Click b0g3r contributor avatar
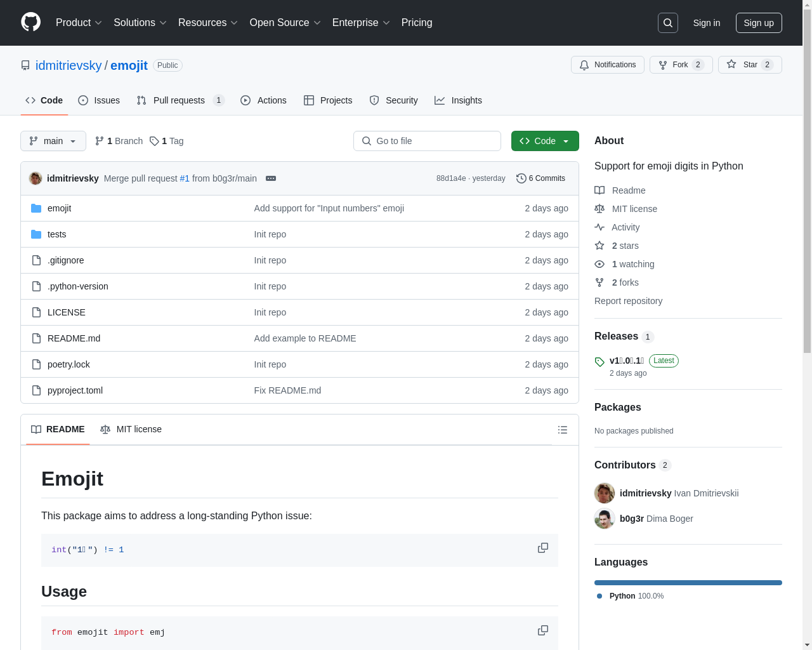This screenshot has height=650, width=812. click(605, 519)
